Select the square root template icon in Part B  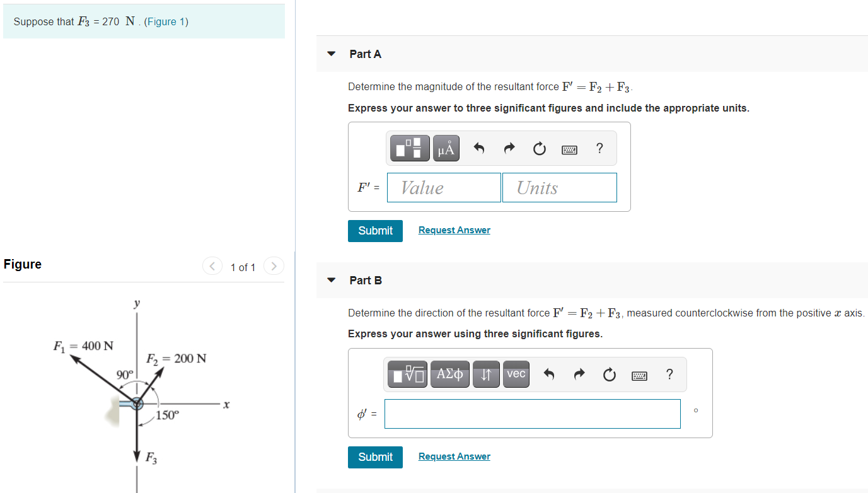pyautogui.click(x=407, y=374)
